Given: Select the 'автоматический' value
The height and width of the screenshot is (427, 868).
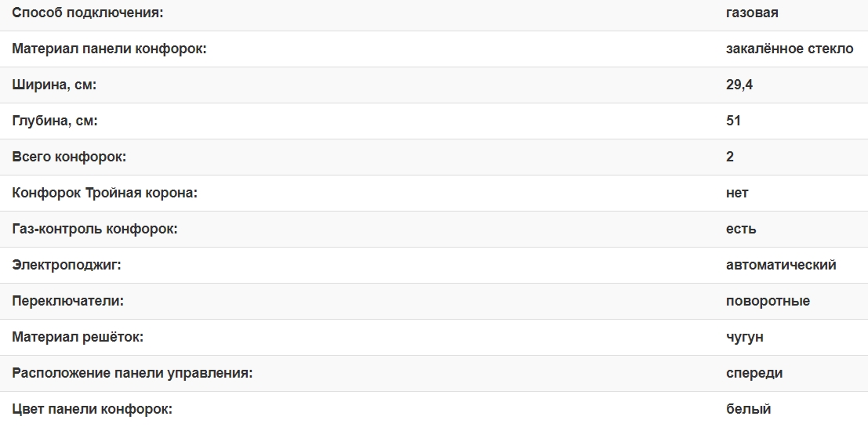Looking at the screenshot, I should click(x=781, y=265).
